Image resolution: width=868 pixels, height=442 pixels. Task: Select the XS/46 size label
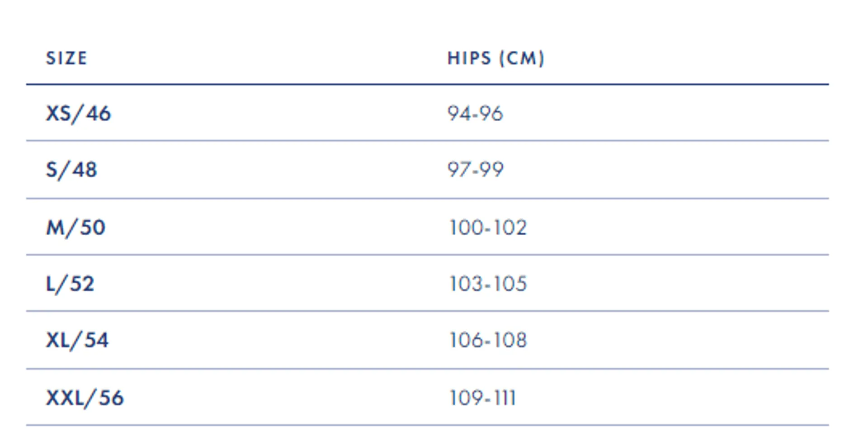[78, 114]
